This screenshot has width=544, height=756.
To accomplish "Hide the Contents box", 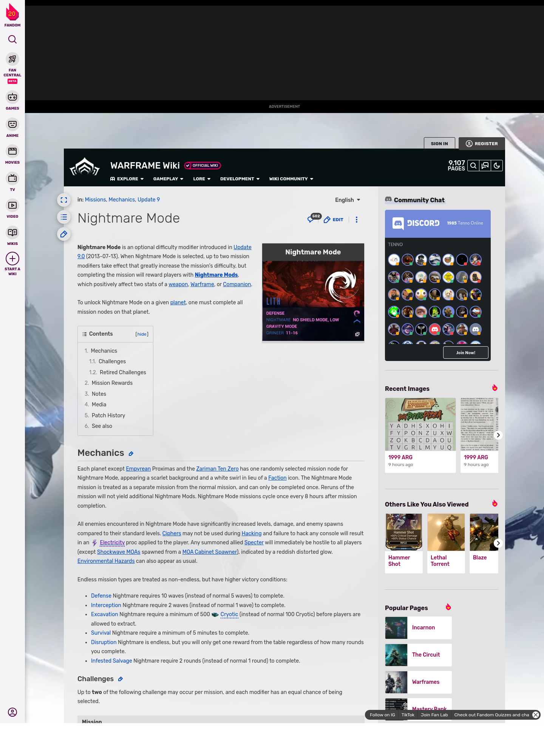I will tap(142, 334).
